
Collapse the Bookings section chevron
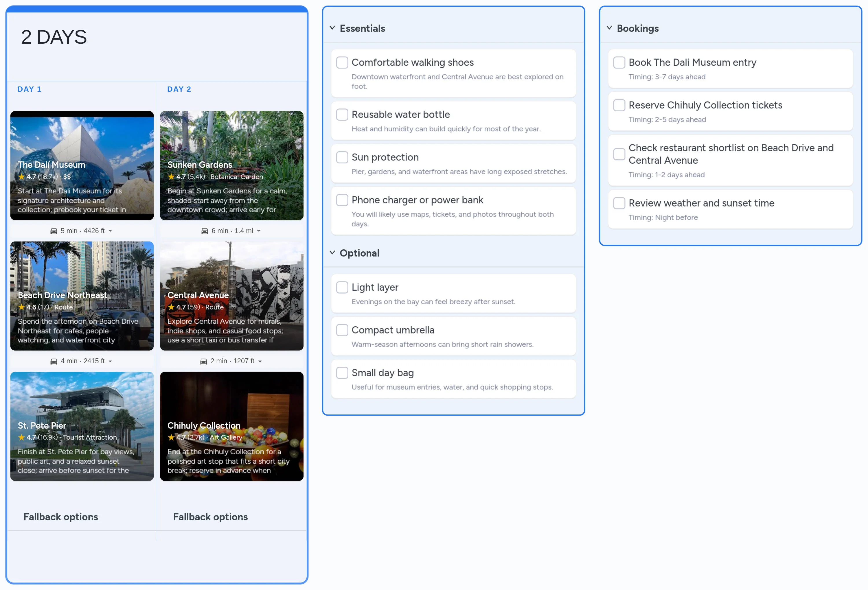click(x=609, y=28)
